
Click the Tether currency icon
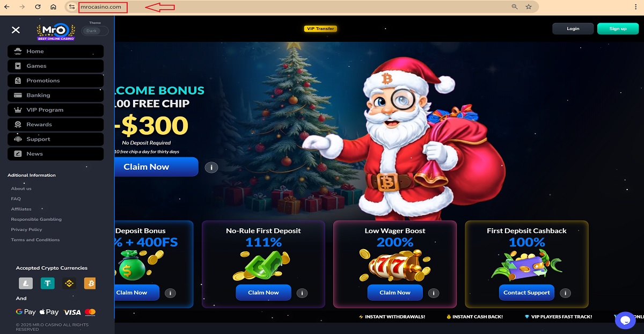tap(48, 283)
